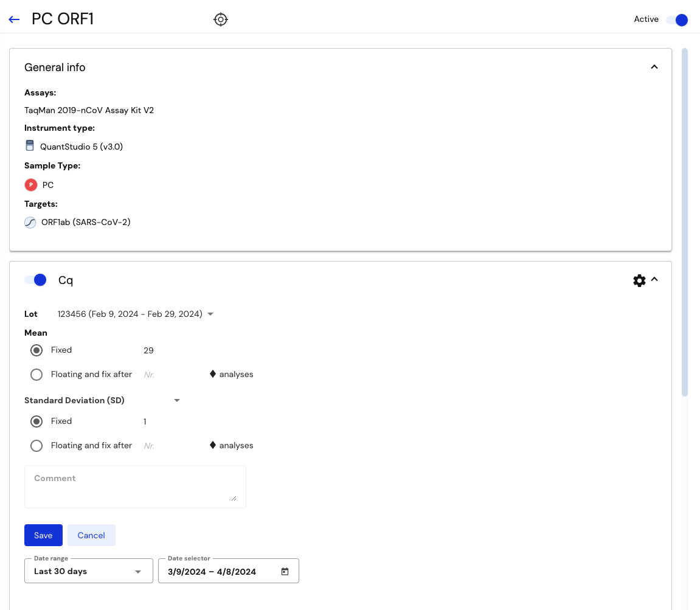Click into the Comment text area
The image size is (700, 610).
point(135,487)
